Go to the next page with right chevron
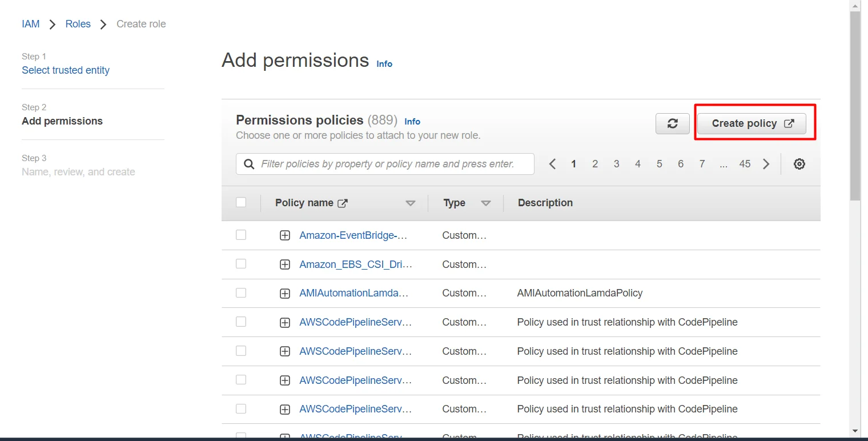The image size is (868, 441). [x=766, y=164]
